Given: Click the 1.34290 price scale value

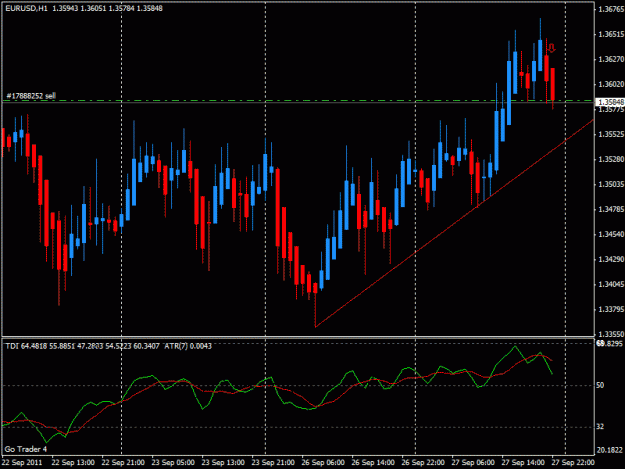Looking at the screenshot, I should click(611, 259).
